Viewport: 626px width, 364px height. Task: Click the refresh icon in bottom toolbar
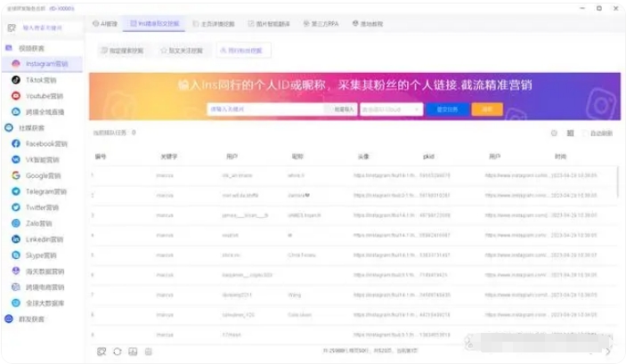click(117, 352)
